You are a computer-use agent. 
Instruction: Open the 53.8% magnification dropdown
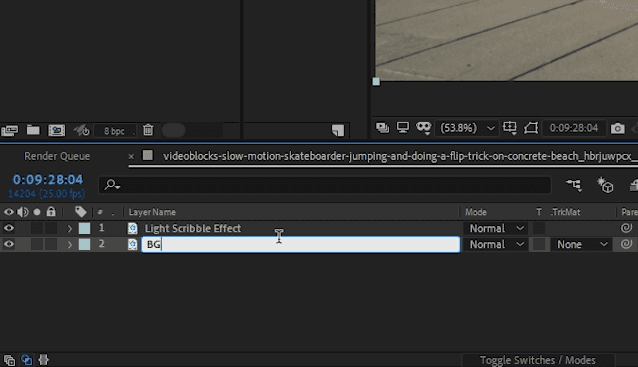467,128
